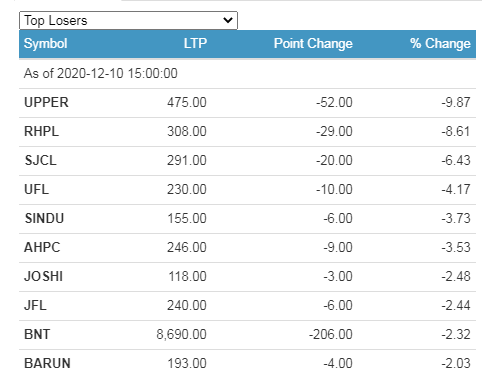Viewport: 489px width, 377px height.
Task: Click the dropdown chevron arrow
Action: tap(228, 20)
